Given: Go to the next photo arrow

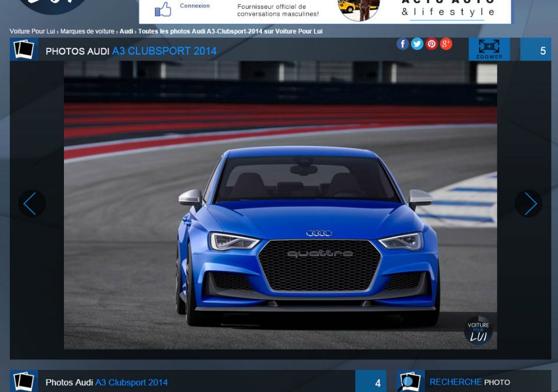Looking at the screenshot, I should pyautogui.click(x=528, y=203).
